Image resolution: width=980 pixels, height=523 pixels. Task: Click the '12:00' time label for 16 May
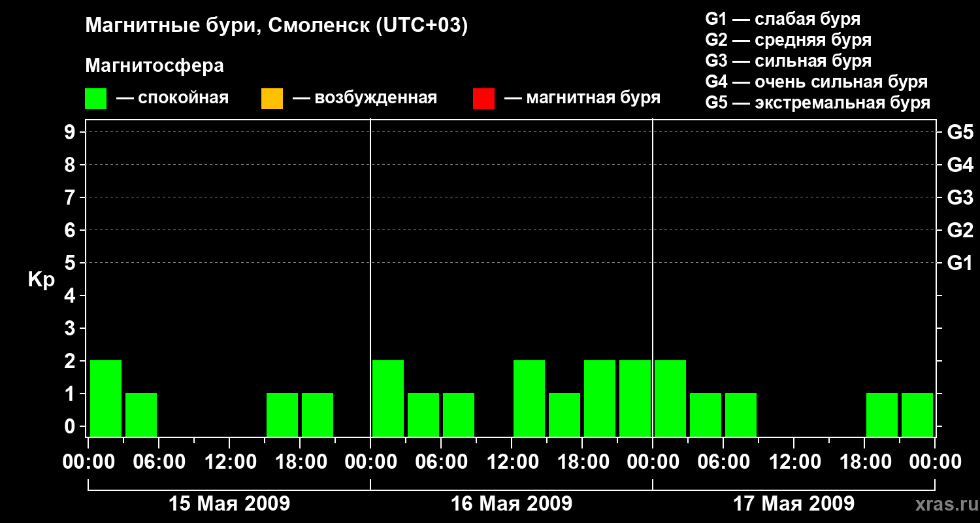pyautogui.click(x=512, y=462)
